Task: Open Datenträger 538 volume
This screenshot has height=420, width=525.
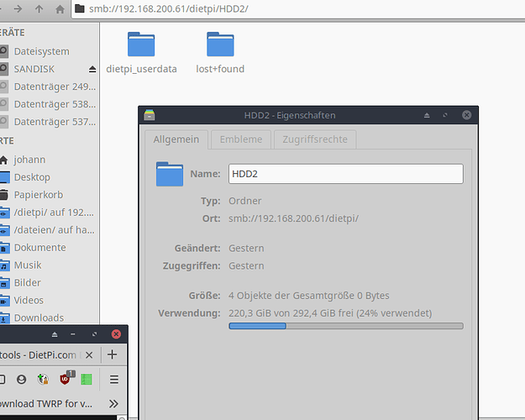Action: point(49,104)
